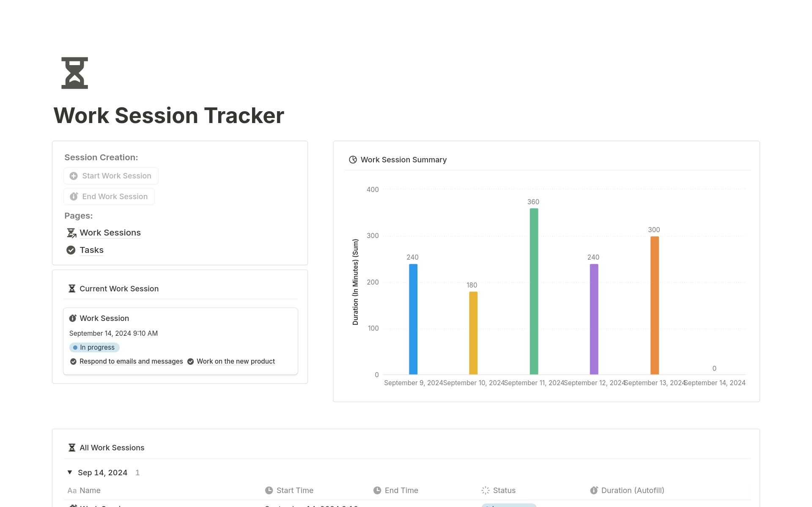The width and height of the screenshot is (812, 507).
Task: Click the plus icon on Start Work Session button
Action: coord(74,175)
